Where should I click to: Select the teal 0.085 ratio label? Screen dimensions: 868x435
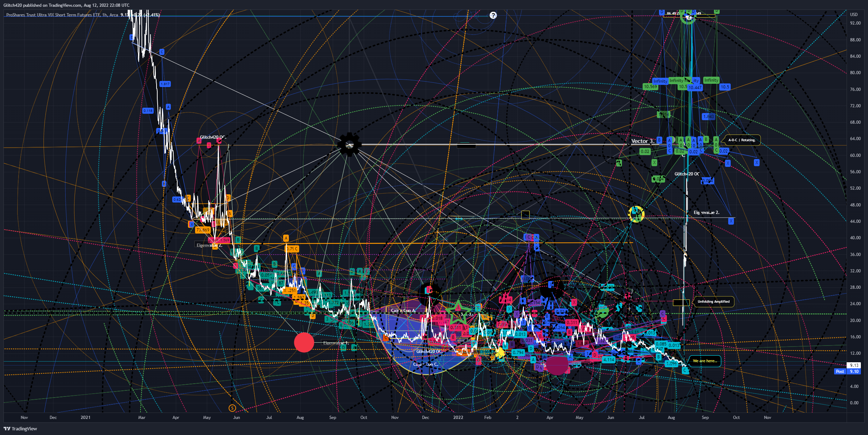coord(661,344)
